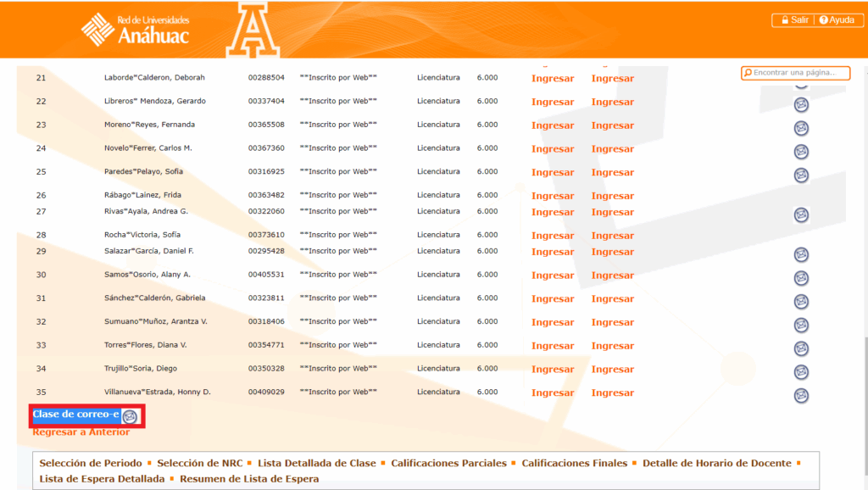
Task: Open Resumen de Lista de Espera
Action: coord(249,479)
